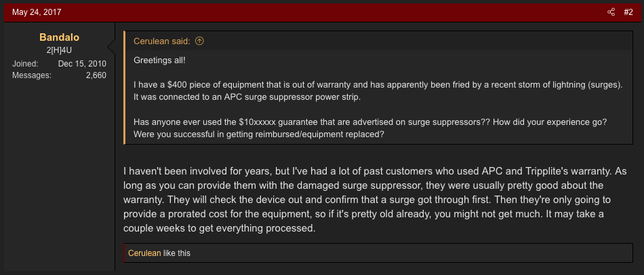The width and height of the screenshot is (644, 275).
Task: Click the "like this" text in likes bar
Action: pyautogui.click(x=177, y=253)
